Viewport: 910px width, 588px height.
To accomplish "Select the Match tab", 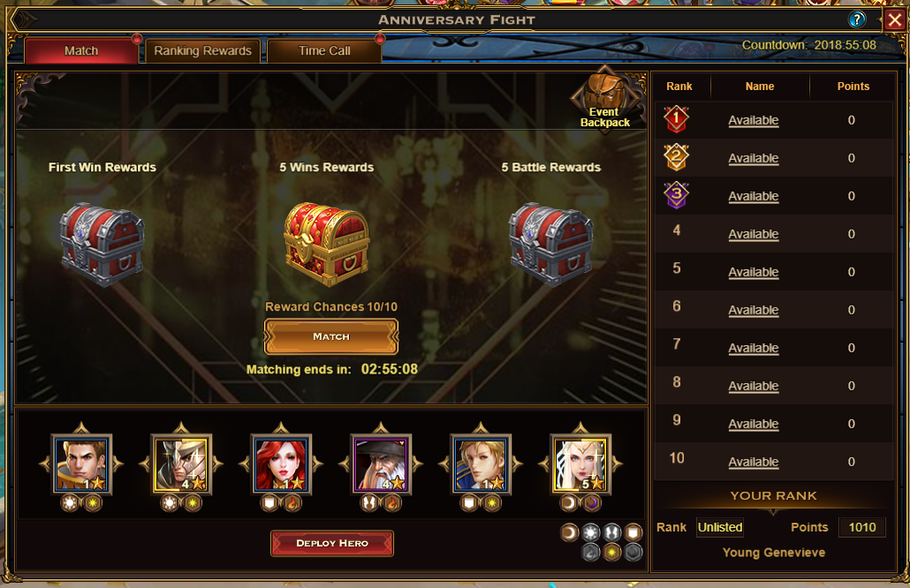I will pos(81,51).
